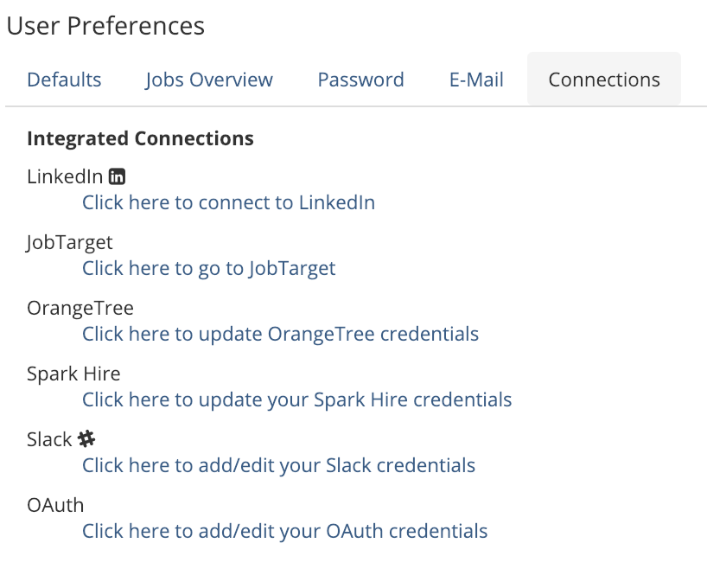
Task: Click the JobTarget connection label
Action: [69, 243]
